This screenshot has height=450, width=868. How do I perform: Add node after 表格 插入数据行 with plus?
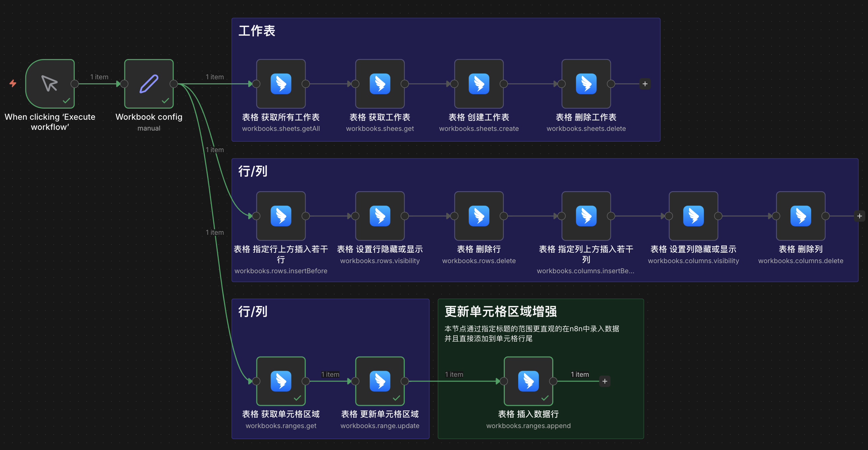tap(605, 381)
